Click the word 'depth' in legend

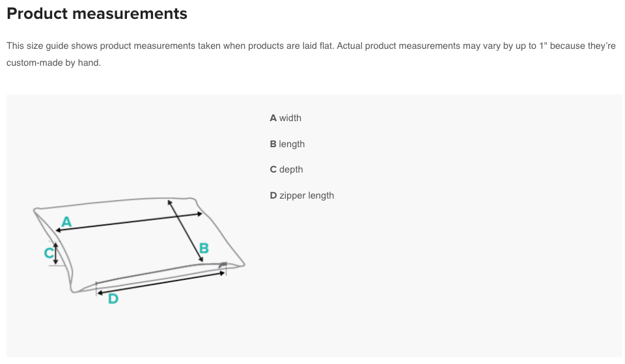(x=291, y=169)
